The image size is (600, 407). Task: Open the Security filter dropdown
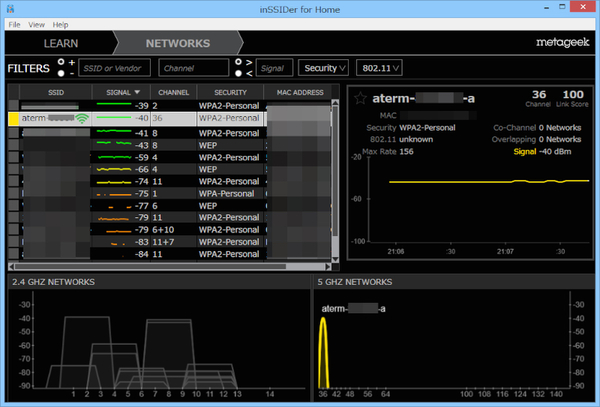click(323, 68)
